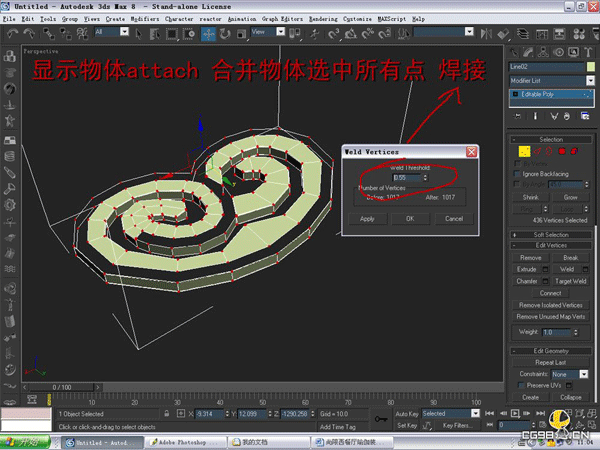Image resolution: width=600 pixels, height=450 pixels.
Task: Toggle the Selection Lock padlock icon
Action: [x=166, y=414]
